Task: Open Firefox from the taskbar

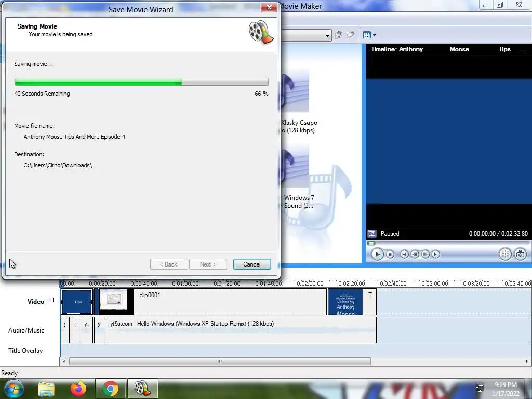Action: [78, 389]
